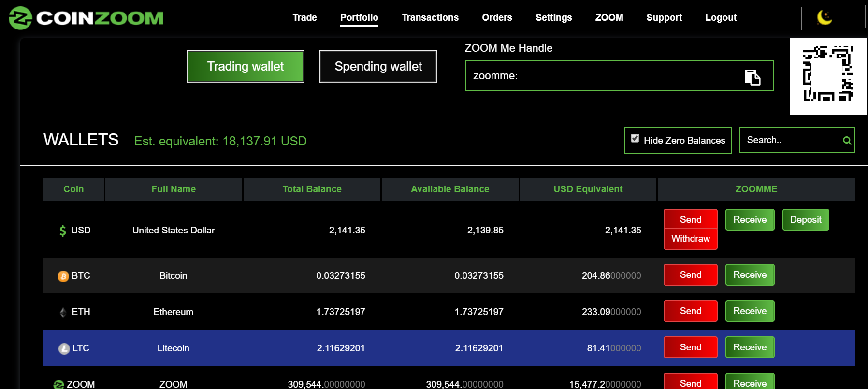Send ZOOM tokens

690,382
